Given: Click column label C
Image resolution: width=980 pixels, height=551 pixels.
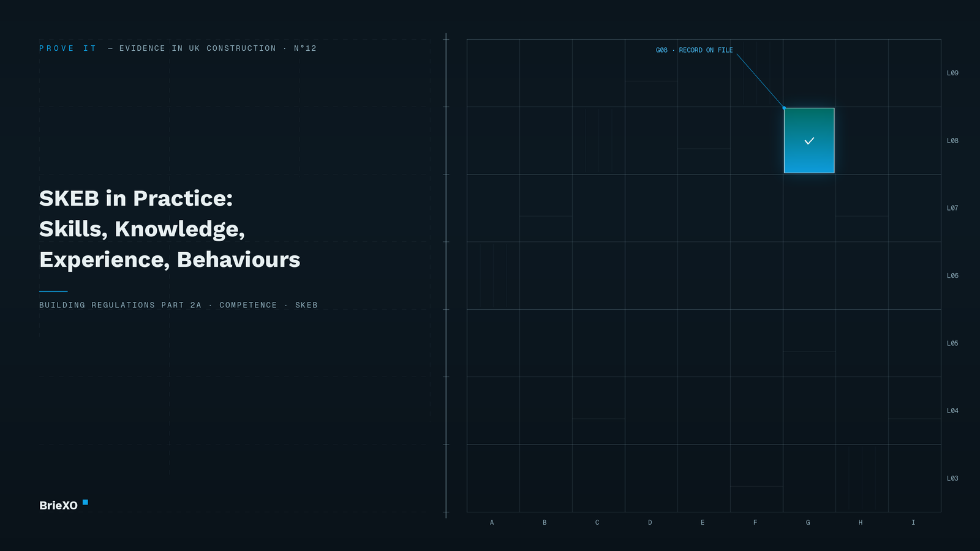Looking at the screenshot, I should click(x=597, y=522).
